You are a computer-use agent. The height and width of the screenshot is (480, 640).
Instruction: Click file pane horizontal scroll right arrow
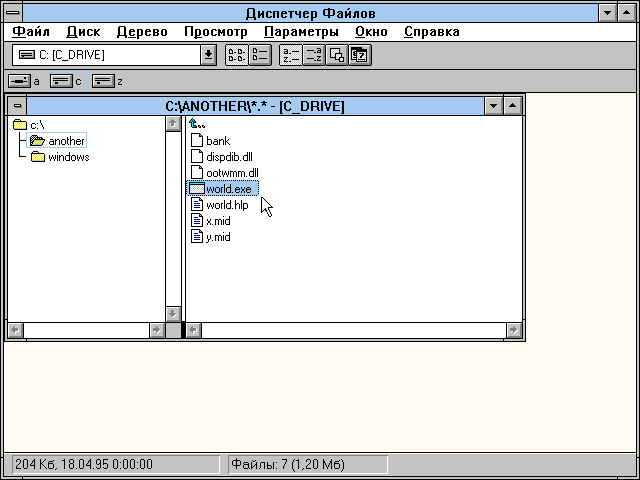tap(513, 330)
